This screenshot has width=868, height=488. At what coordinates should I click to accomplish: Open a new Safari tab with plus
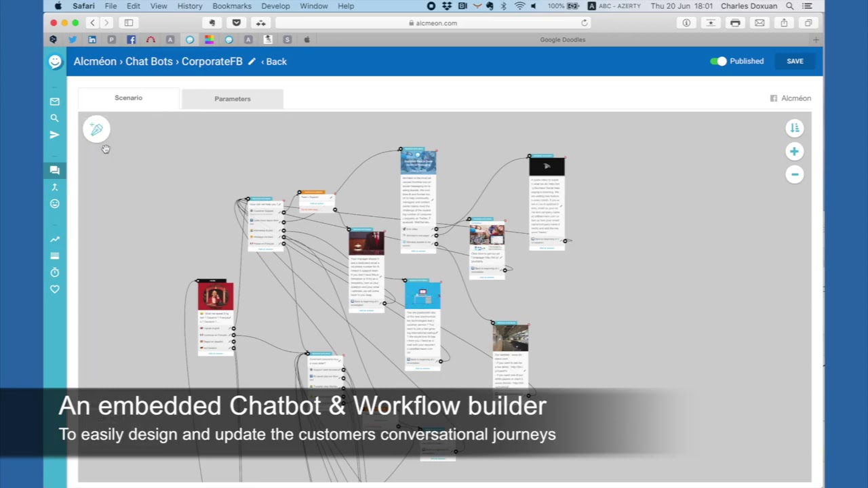(x=816, y=40)
